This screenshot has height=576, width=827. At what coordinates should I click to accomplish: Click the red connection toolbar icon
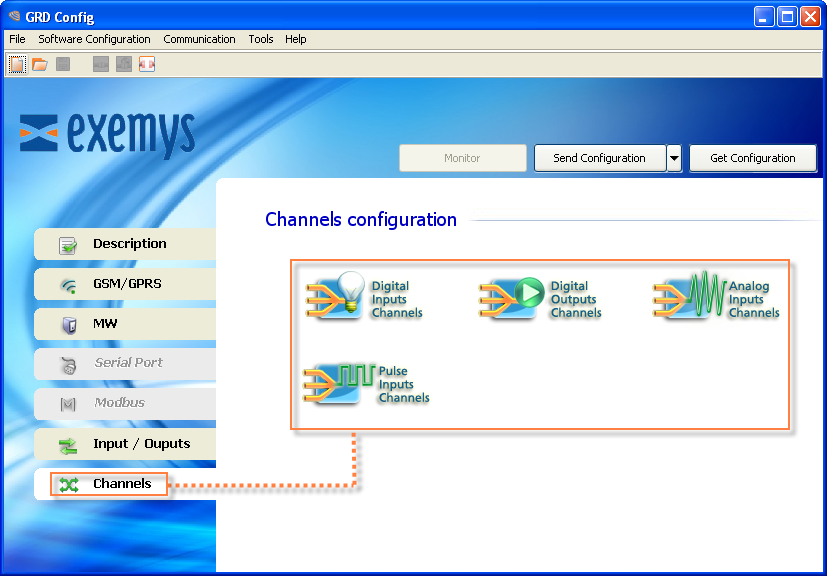(x=147, y=64)
